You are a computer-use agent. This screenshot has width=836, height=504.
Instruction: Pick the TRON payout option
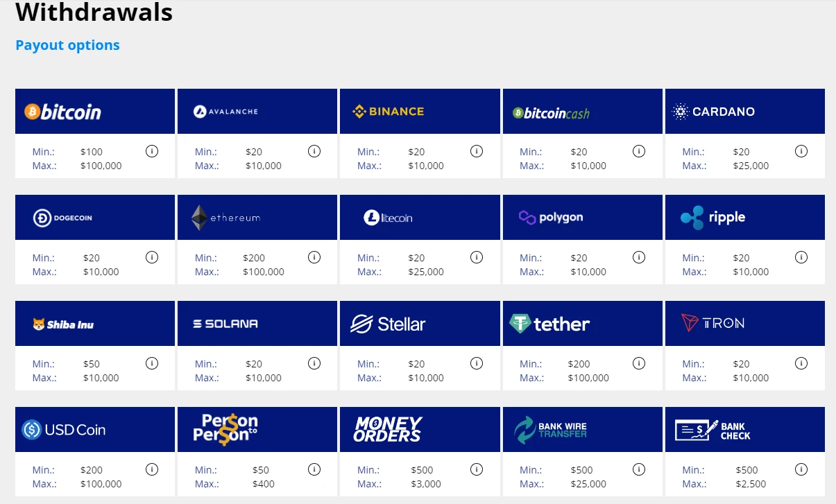click(744, 323)
